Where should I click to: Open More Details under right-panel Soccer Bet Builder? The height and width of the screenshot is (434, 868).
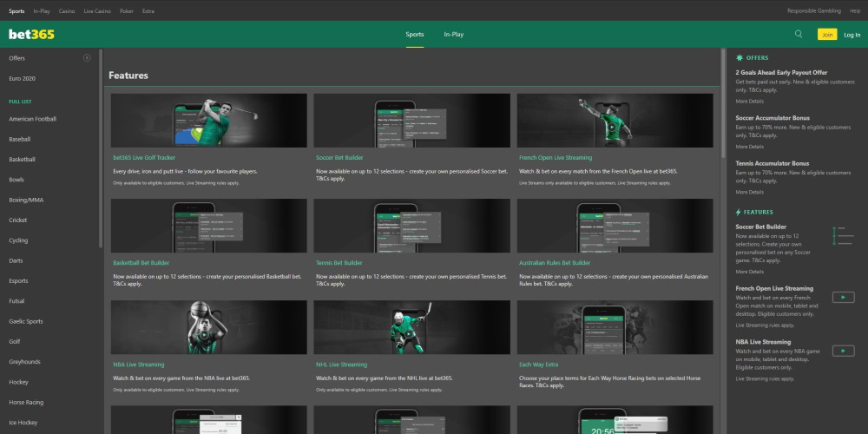750,272
